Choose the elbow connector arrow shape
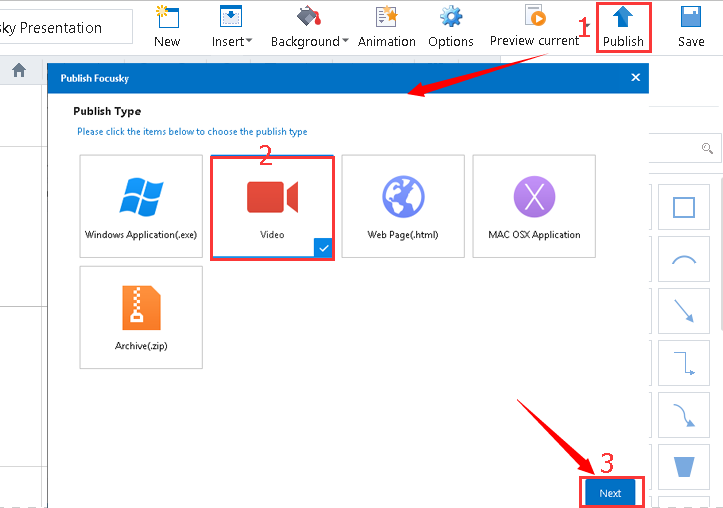The width and height of the screenshot is (723, 508). pos(684,364)
